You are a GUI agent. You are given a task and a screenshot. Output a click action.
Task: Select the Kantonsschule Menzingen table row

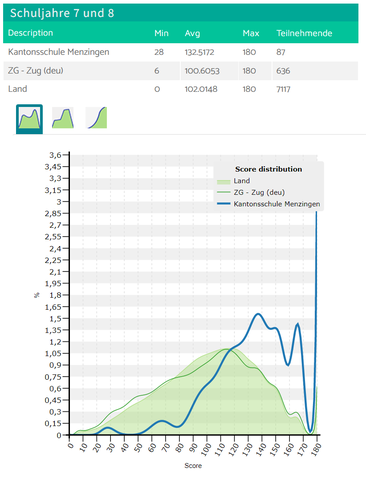[x=181, y=52]
